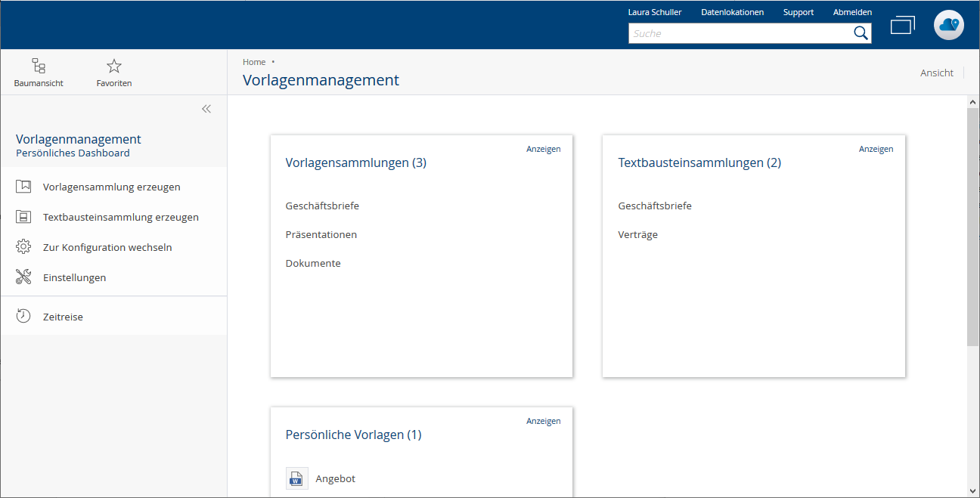
Task: Click Vorlagenmanagement sidebar title
Action: tap(79, 139)
